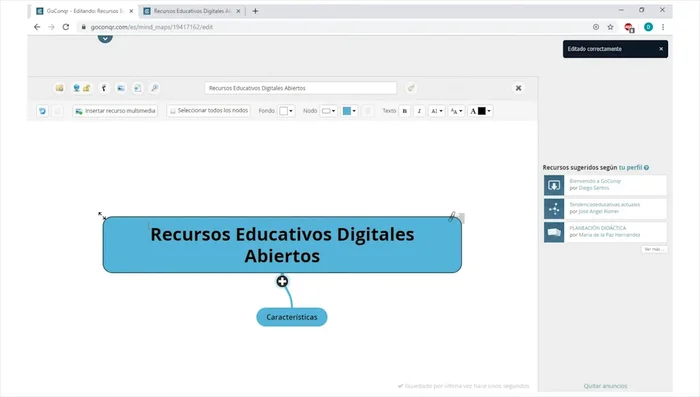Undo the last action
The width and height of the screenshot is (700, 397).
[42, 111]
